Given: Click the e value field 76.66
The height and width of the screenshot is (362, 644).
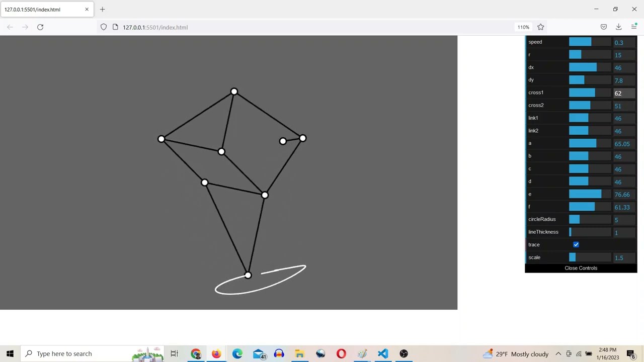Looking at the screenshot, I should 624,195.
